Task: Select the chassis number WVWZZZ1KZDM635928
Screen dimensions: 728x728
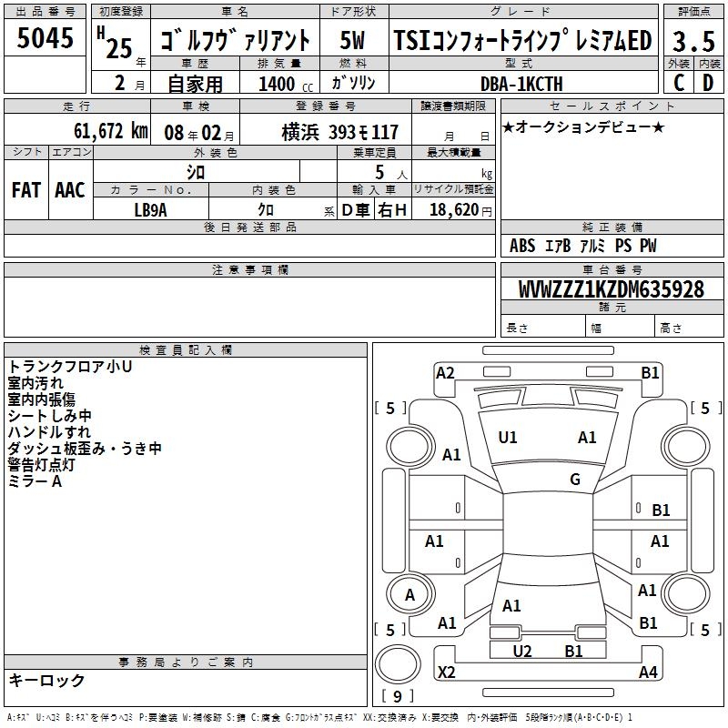Action: (611, 290)
